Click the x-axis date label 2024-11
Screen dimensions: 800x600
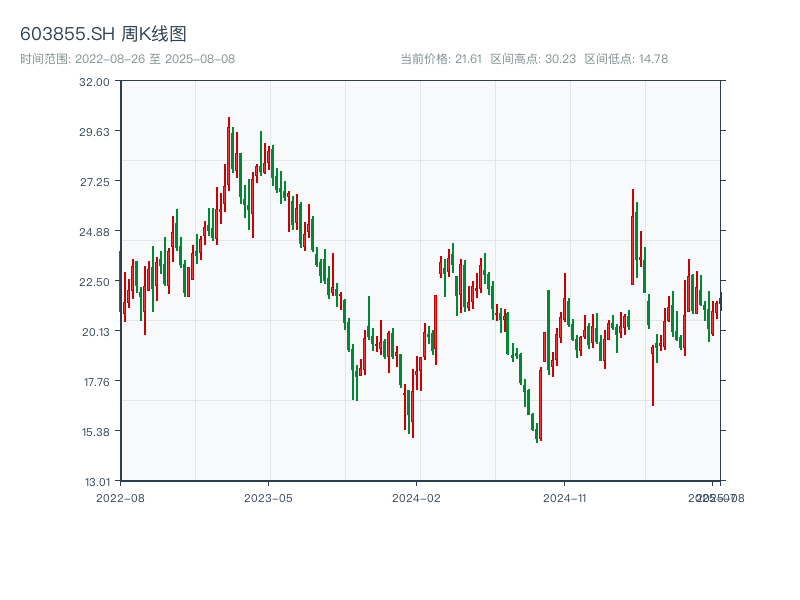pyautogui.click(x=564, y=498)
